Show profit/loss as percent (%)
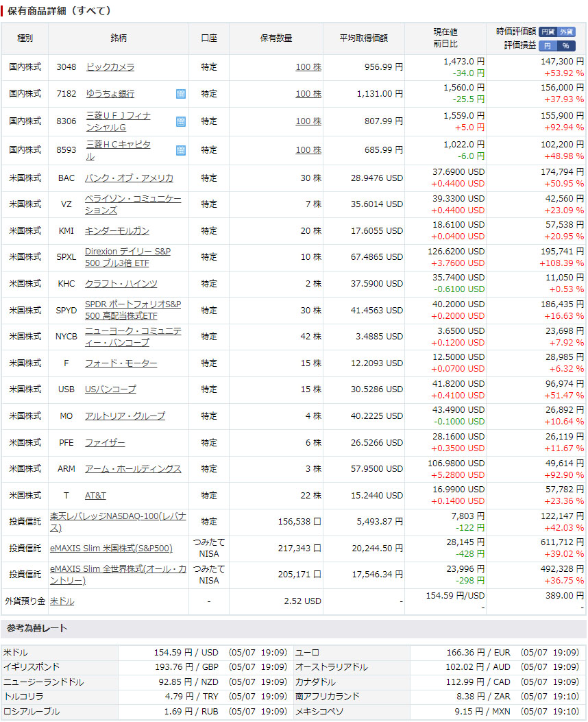588x722 pixels. [x=566, y=45]
